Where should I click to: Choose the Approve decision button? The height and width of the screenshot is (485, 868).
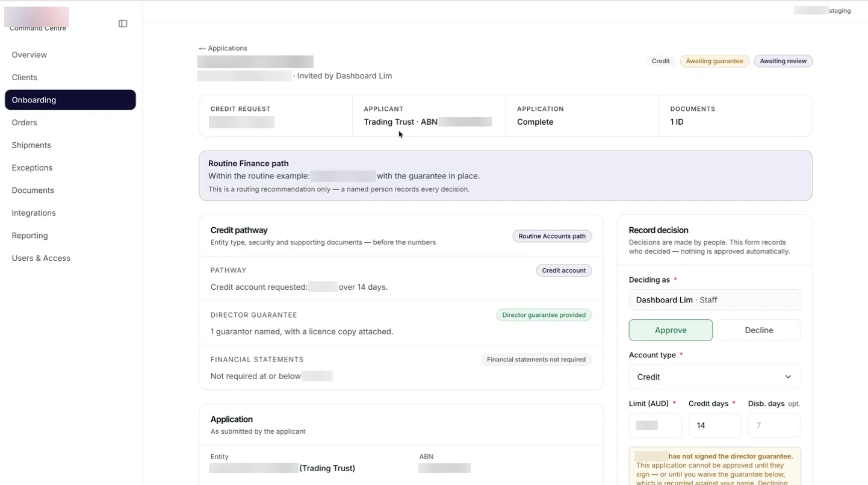(x=671, y=330)
